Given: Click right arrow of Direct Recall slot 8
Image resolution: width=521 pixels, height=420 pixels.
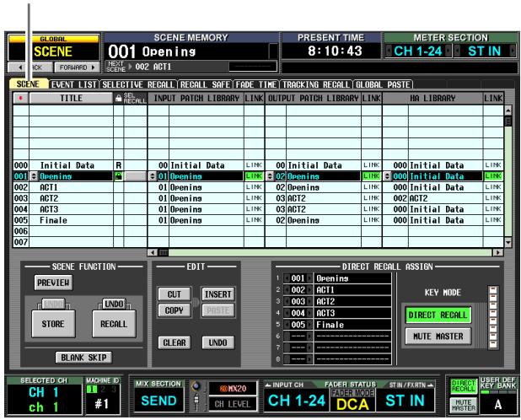Looking at the screenshot, I should (x=309, y=359).
